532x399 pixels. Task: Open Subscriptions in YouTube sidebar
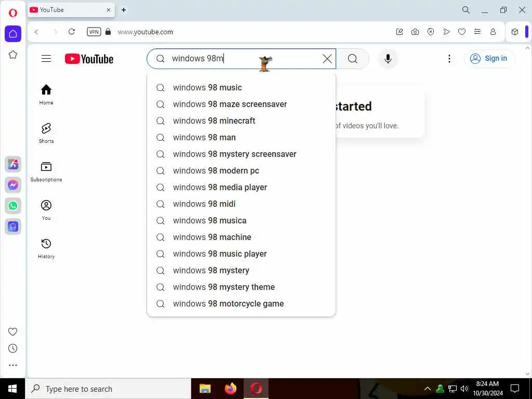click(46, 171)
